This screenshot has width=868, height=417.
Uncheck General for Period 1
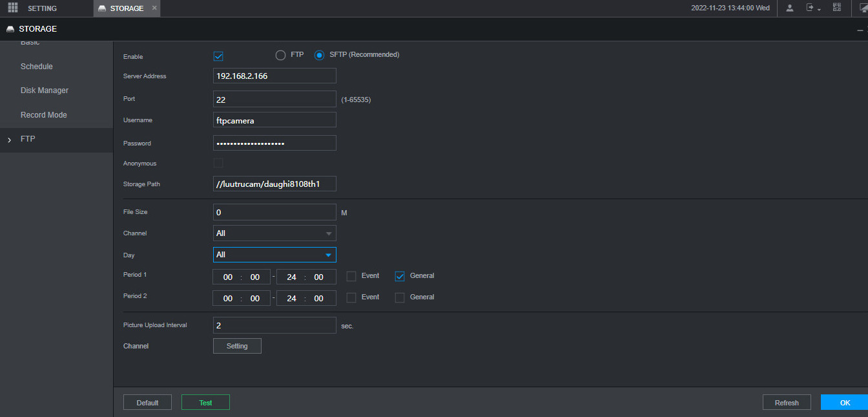400,276
